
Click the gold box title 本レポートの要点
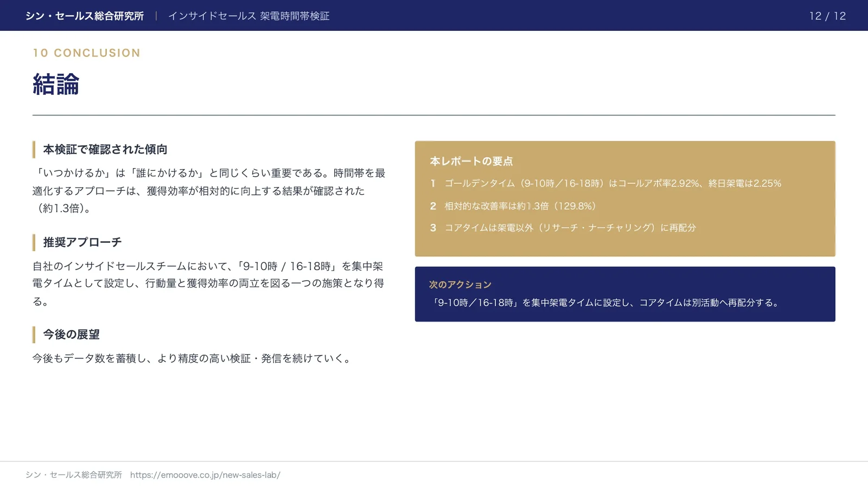click(x=471, y=161)
